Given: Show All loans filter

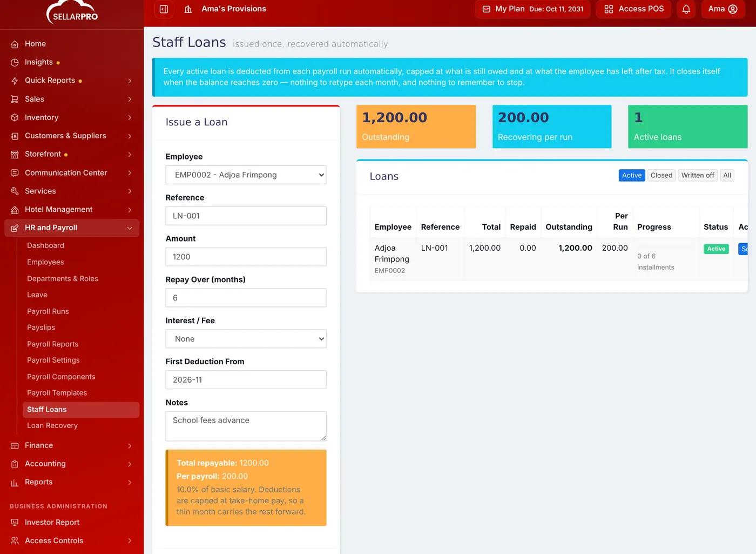Looking at the screenshot, I should (x=727, y=175).
